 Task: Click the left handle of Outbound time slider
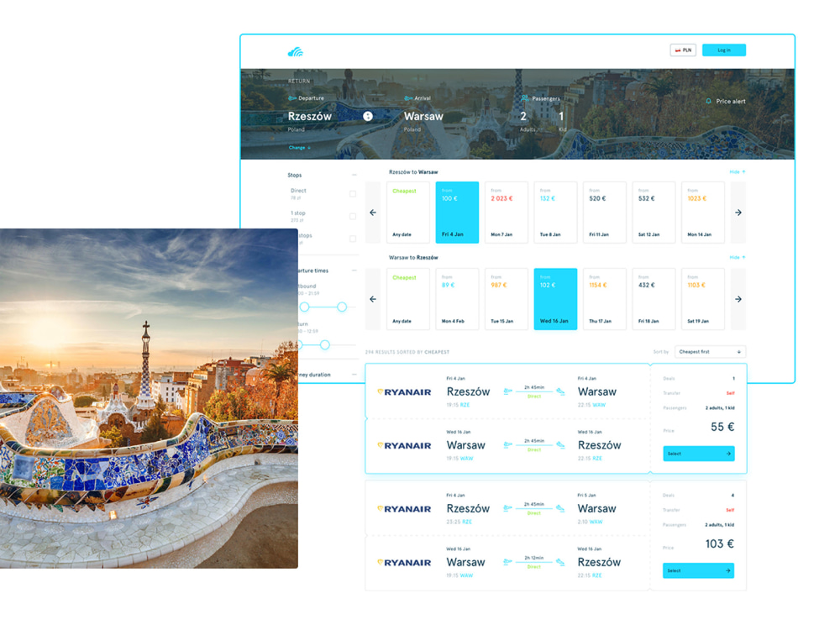point(304,307)
